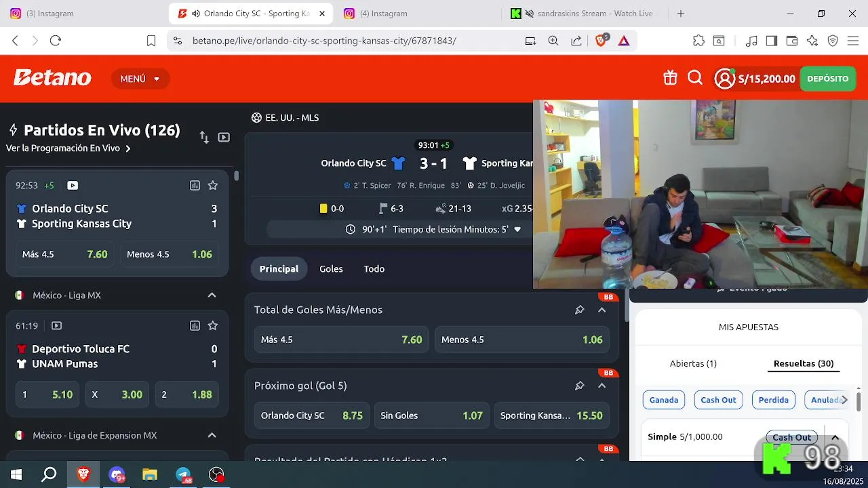Image resolution: width=868 pixels, height=488 pixels.
Task: Click the green DEPÓSITO button
Action: 827,79
